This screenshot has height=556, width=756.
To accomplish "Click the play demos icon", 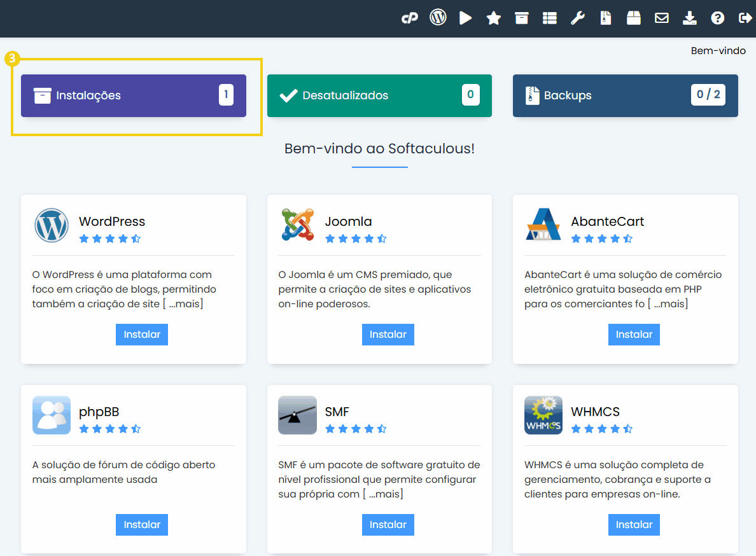I will (465, 18).
